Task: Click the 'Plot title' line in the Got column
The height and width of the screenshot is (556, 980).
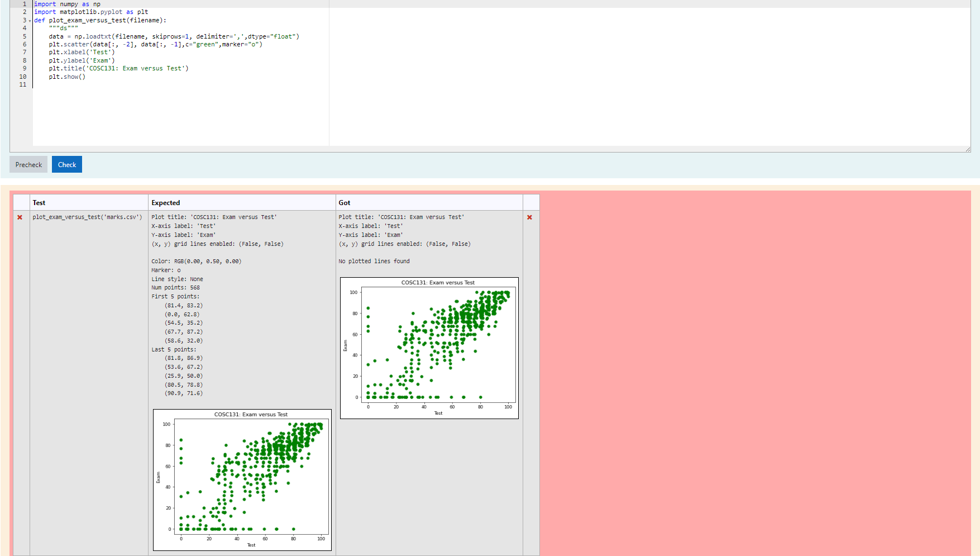Action: pyautogui.click(x=401, y=217)
